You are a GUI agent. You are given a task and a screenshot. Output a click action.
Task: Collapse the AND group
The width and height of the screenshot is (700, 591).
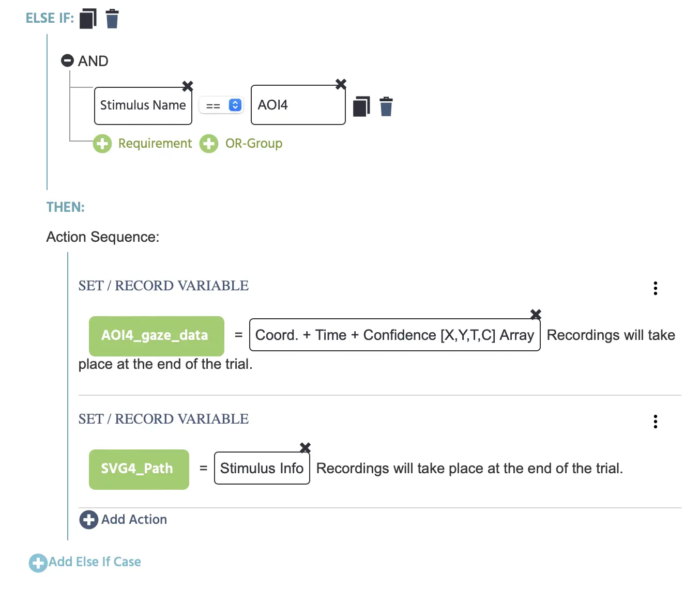(x=67, y=61)
